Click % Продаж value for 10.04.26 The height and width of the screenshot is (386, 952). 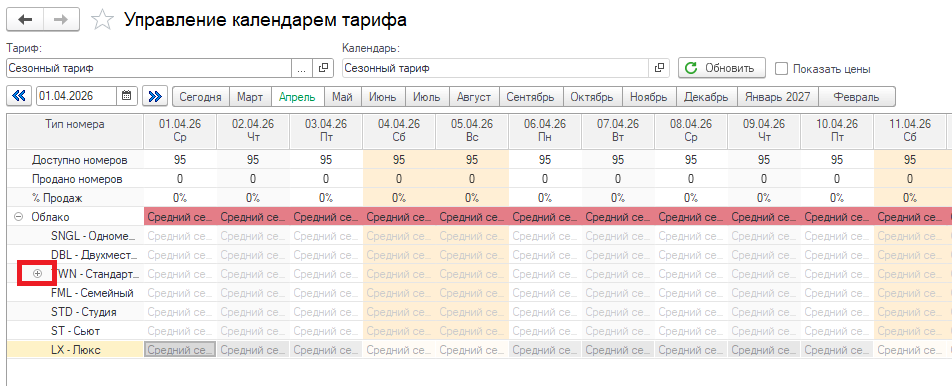pyautogui.click(x=837, y=198)
